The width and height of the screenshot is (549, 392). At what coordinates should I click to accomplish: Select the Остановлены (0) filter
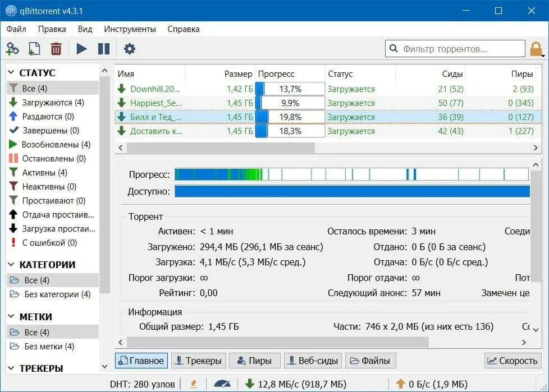[x=53, y=158]
